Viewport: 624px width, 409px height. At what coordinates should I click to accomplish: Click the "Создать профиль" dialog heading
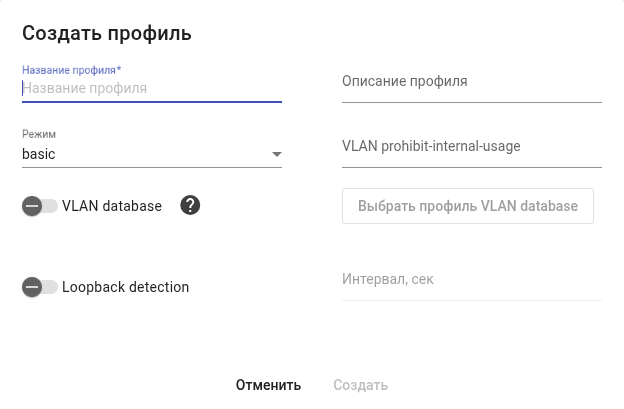click(x=106, y=33)
